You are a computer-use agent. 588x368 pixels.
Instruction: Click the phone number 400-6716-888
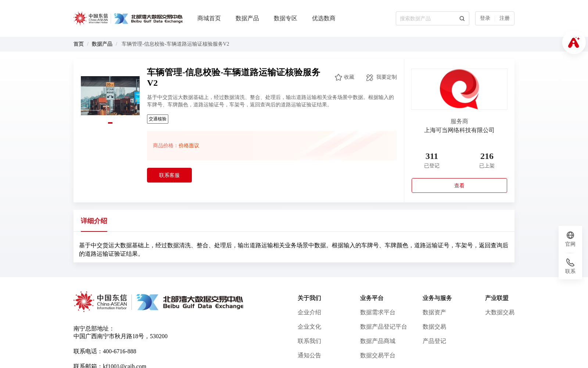[119, 351]
